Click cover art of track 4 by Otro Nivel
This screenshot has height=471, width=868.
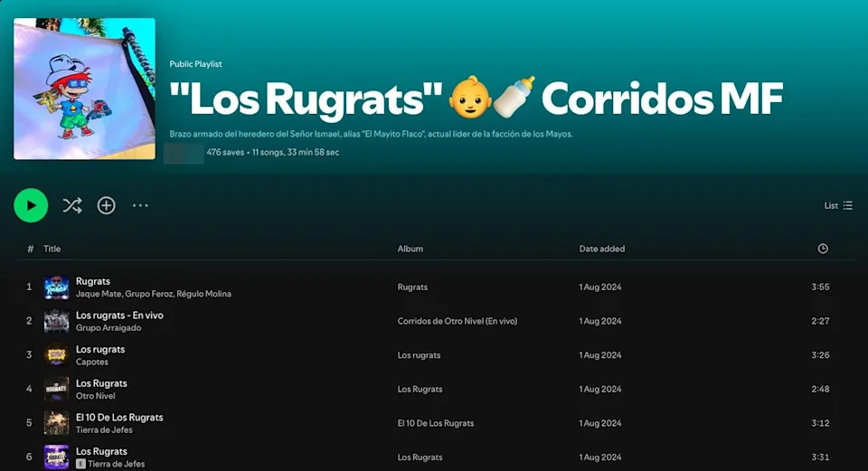(x=56, y=389)
